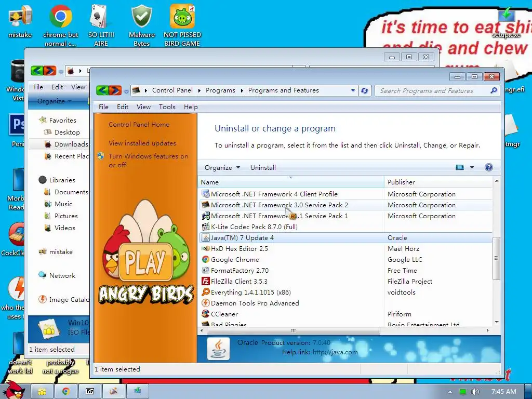Click the scroll down arrow of the program list
532x399 pixels.
(496, 322)
